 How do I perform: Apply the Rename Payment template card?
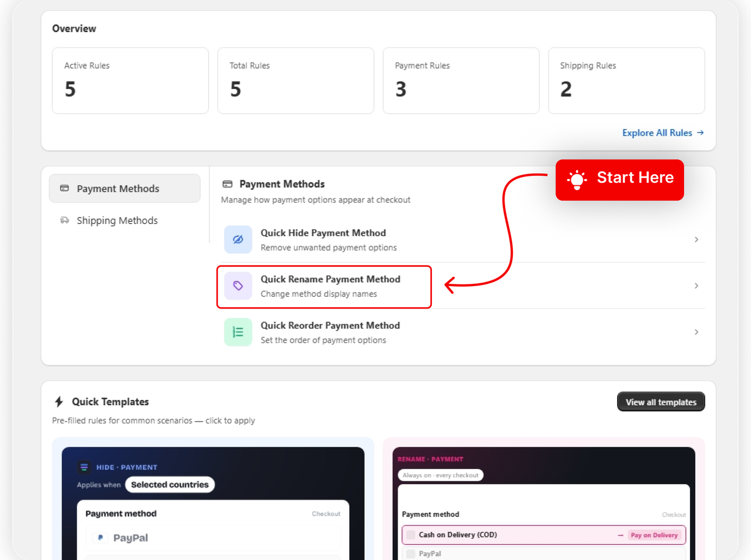click(x=544, y=498)
